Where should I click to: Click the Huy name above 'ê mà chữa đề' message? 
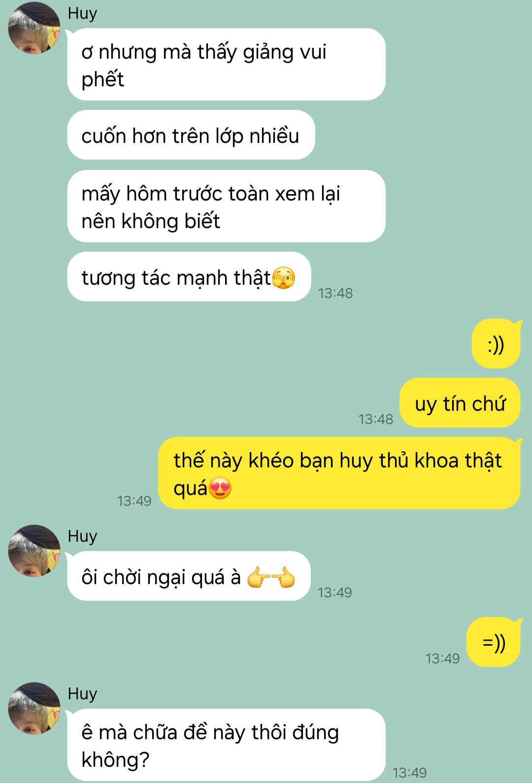click(x=82, y=694)
